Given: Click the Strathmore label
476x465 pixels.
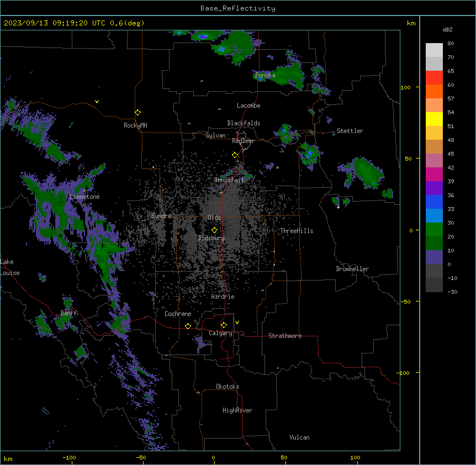Looking at the screenshot, I should pos(285,336).
